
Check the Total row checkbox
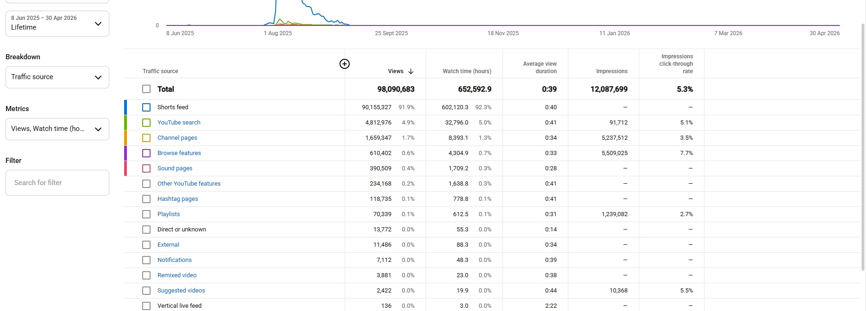pyautogui.click(x=146, y=89)
